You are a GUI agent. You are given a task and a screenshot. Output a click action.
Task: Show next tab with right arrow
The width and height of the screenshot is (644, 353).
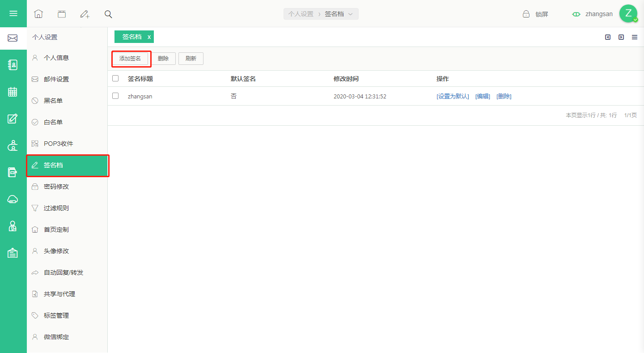click(621, 37)
